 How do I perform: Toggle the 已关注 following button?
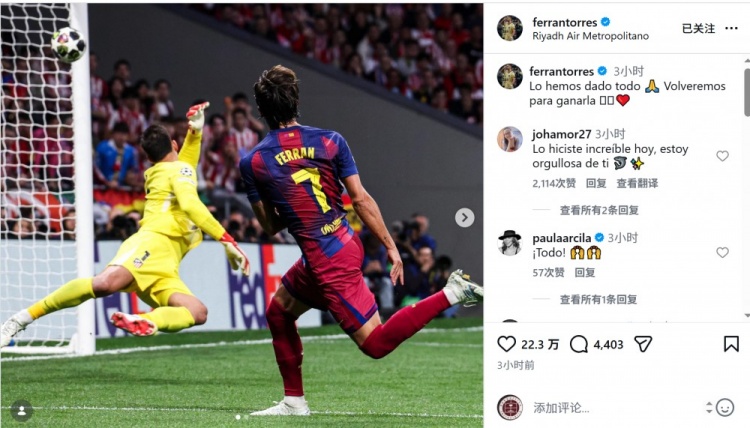point(698,29)
